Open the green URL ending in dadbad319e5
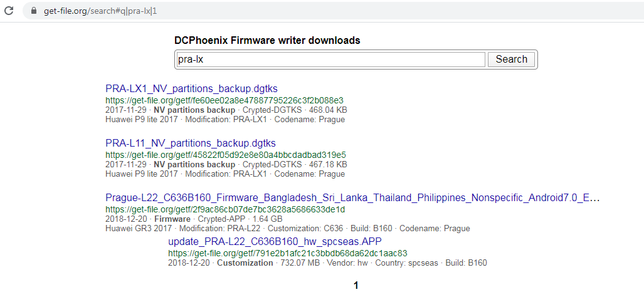644x302 pixels. 226,155
